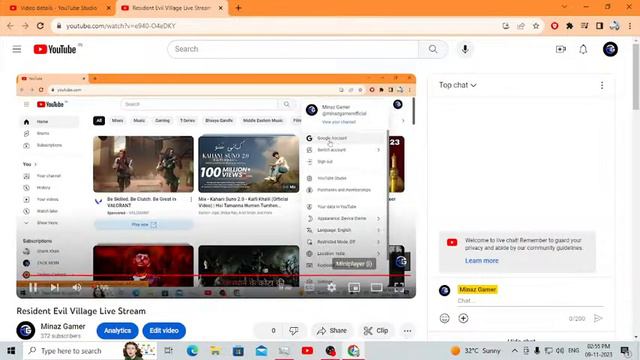Start voice search with microphone icon
The width and height of the screenshot is (640, 360).
pyautogui.click(x=465, y=49)
